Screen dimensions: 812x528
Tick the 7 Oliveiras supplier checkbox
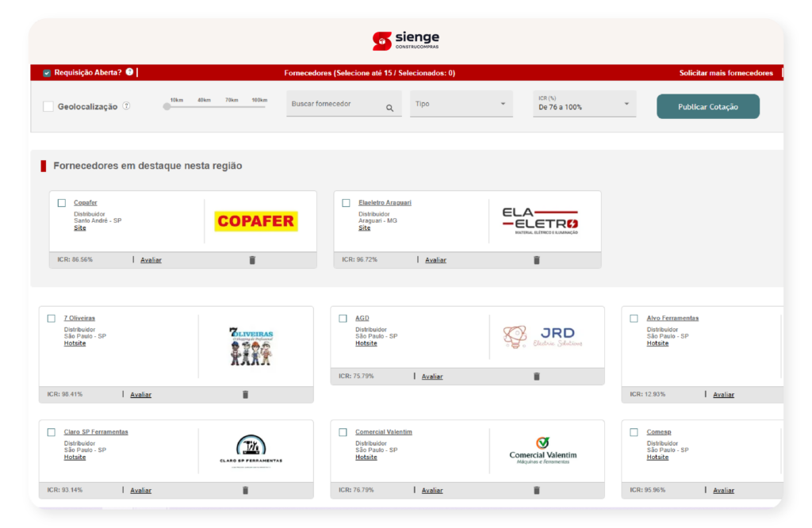point(52,319)
